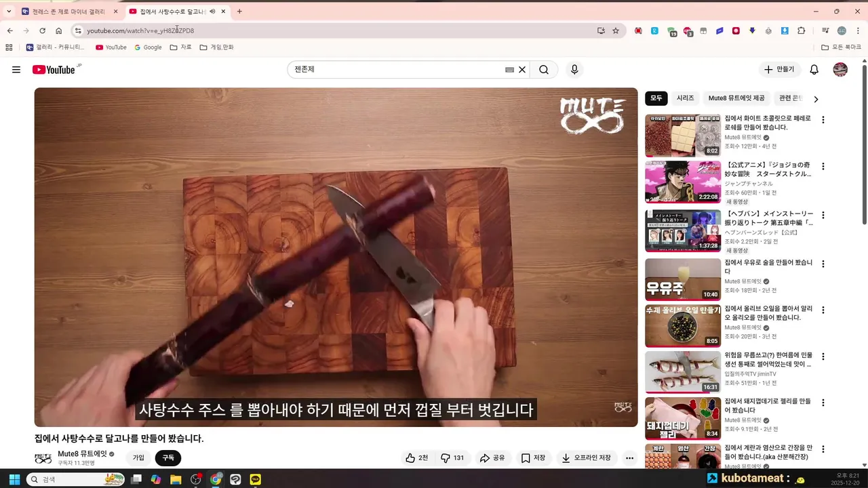Save the video using 저장 button

pyautogui.click(x=533, y=458)
